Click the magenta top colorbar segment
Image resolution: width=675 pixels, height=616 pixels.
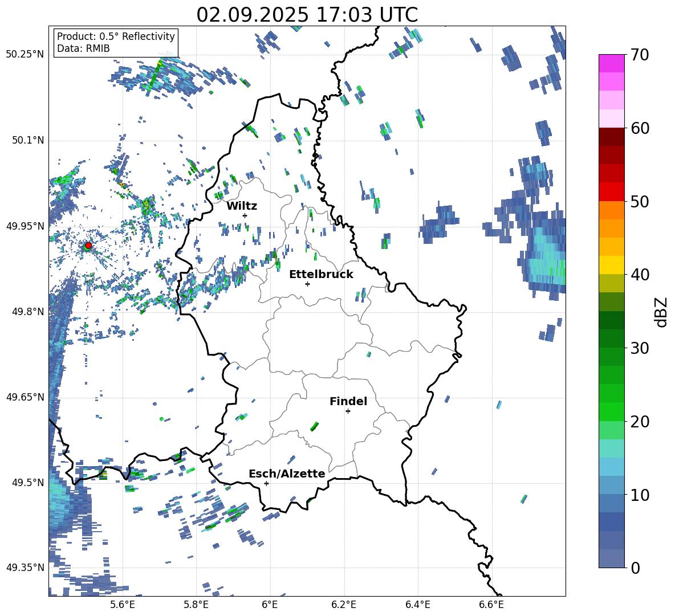[x=611, y=63]
